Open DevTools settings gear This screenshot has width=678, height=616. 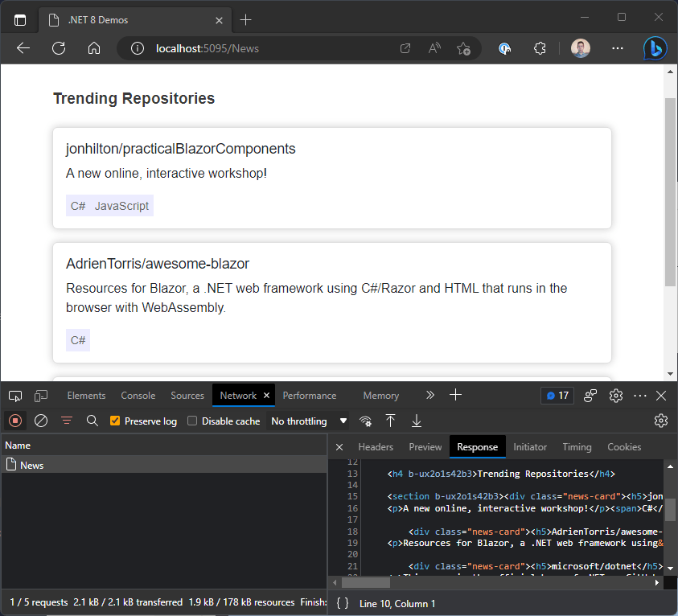(x=616, y=396)
